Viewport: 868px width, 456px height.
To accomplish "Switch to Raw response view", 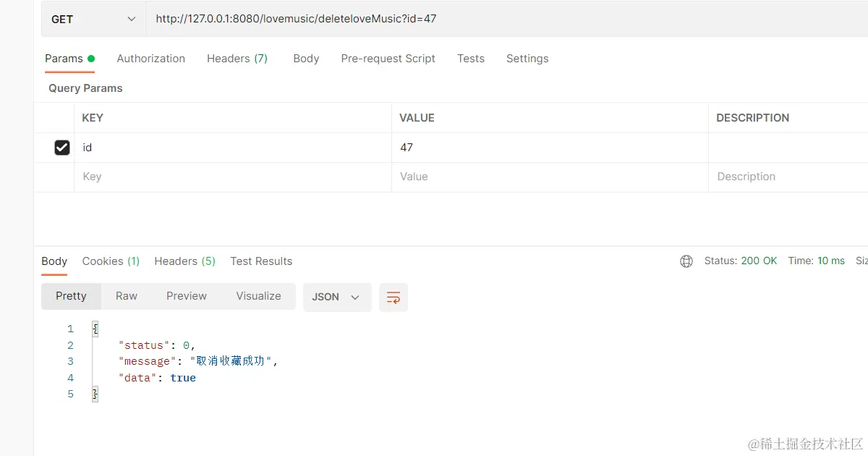I will tap(127, 296).
